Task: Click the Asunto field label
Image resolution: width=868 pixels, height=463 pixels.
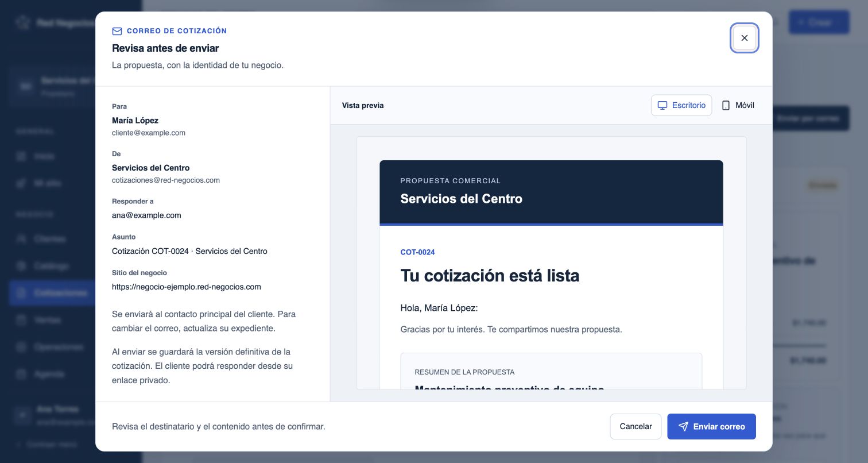Action: point(124,237)
